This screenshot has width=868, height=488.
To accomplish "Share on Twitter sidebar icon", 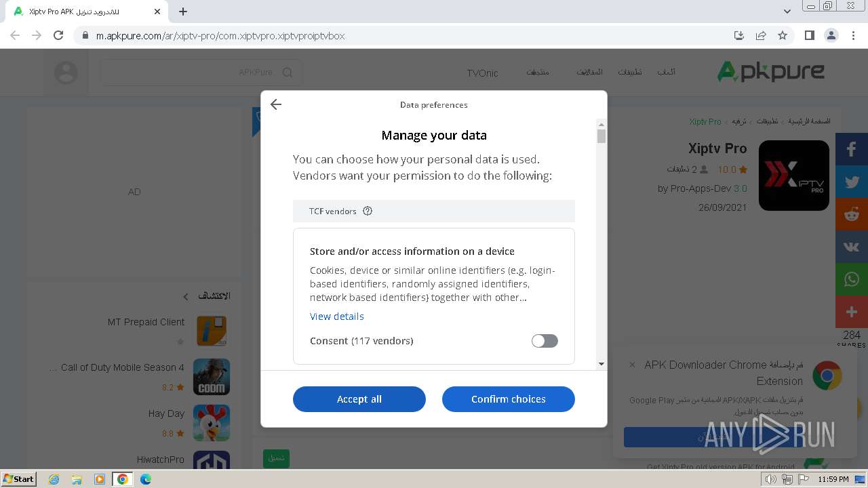I will coord(852,182).
